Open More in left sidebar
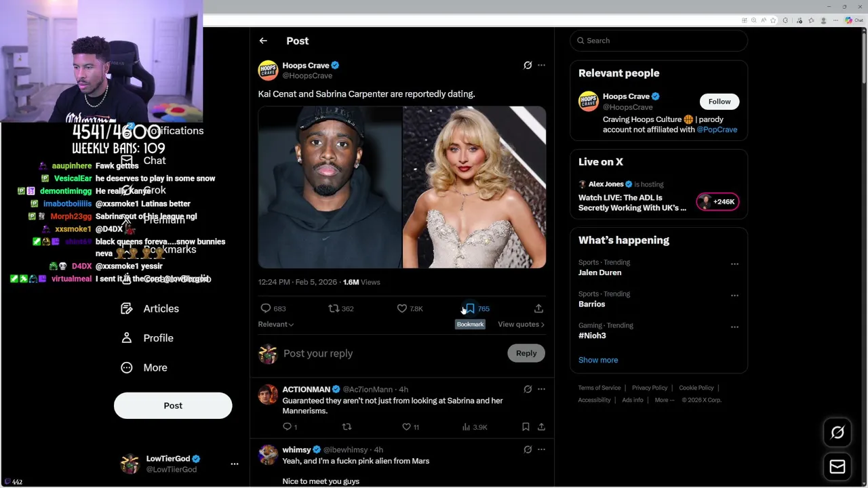Screen dimensions: 868x488 click(144, 367)
